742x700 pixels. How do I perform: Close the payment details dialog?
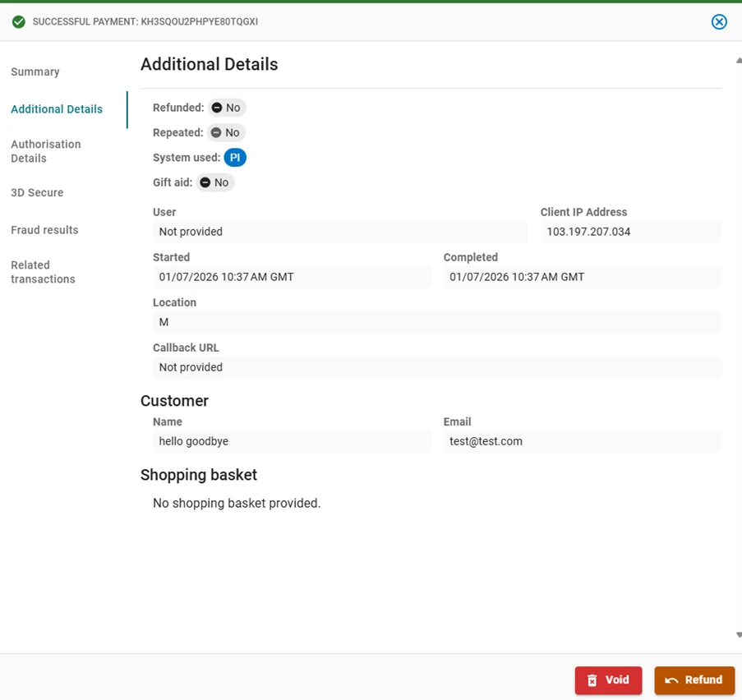point(719,21)
